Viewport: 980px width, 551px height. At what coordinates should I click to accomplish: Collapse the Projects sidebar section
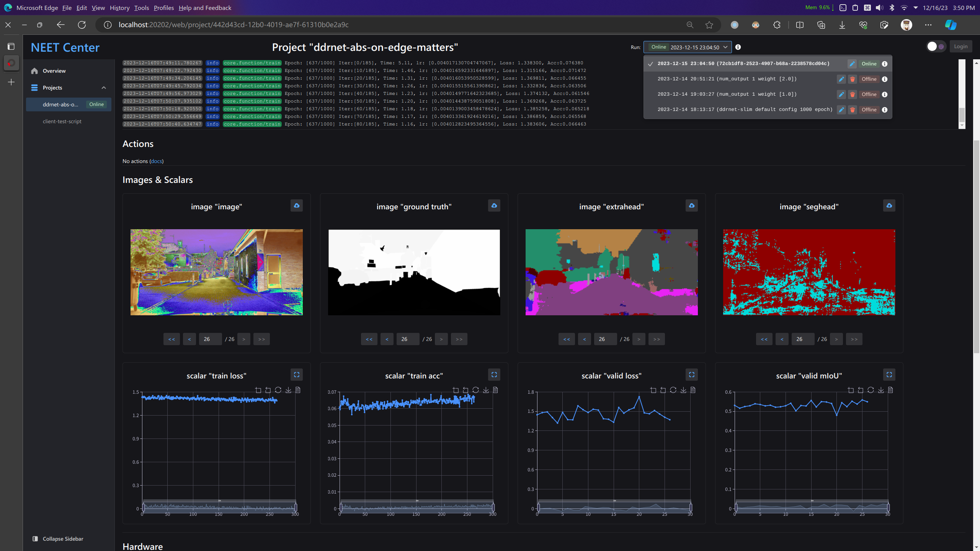[x=104, y=88]
